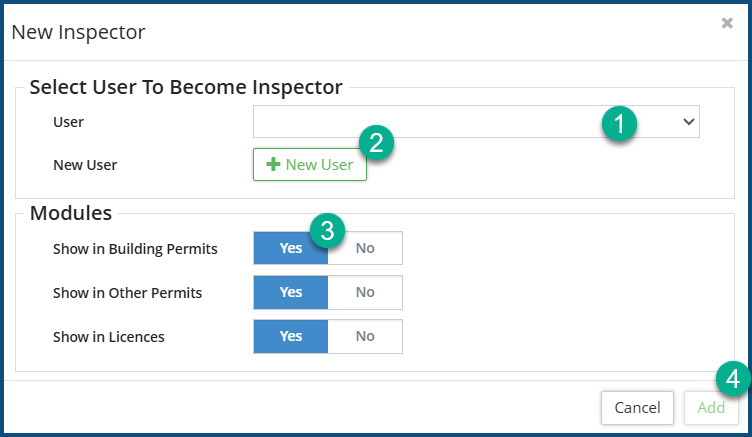Click the Add button
Image resolution: width=752 pixels, height=437 pixels.
point(711,407)
